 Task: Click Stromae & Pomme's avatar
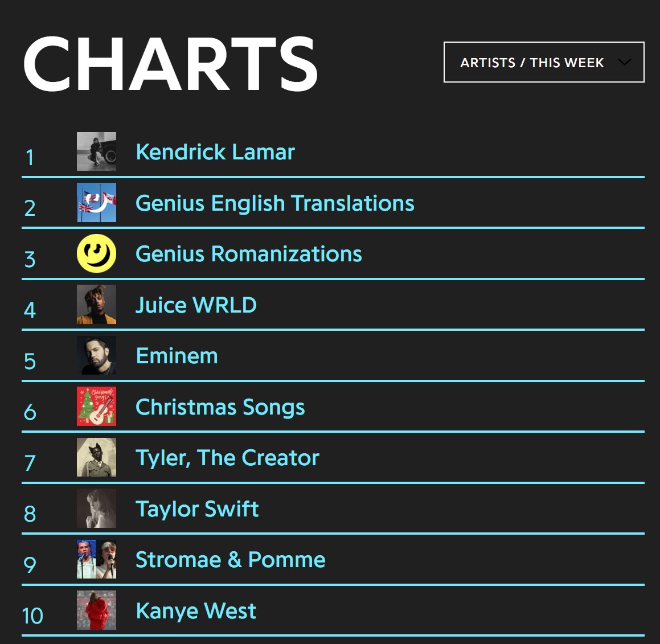(96, 559)
